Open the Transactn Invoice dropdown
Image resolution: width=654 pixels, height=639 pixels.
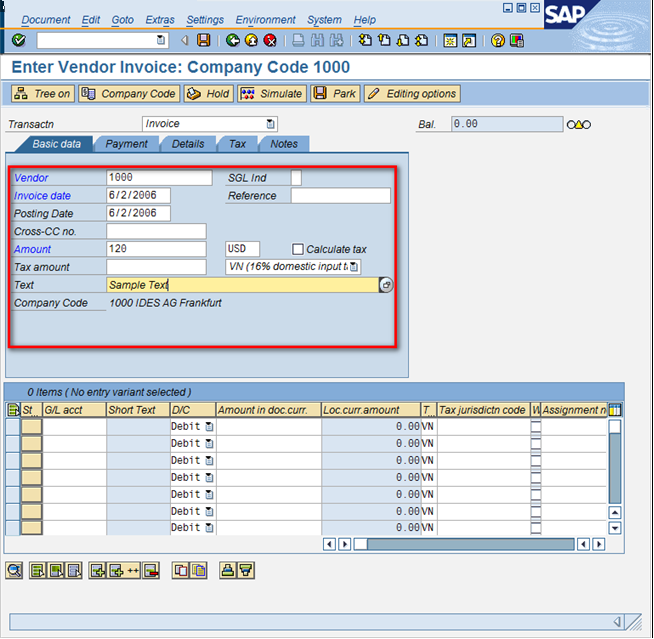pyautogui.click(x=271, y=124)
